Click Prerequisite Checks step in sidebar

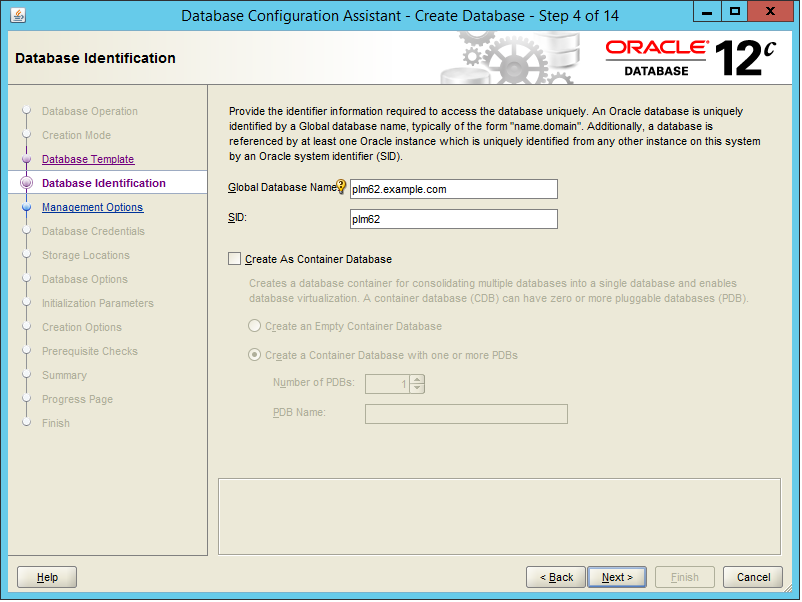click(90, 351)
